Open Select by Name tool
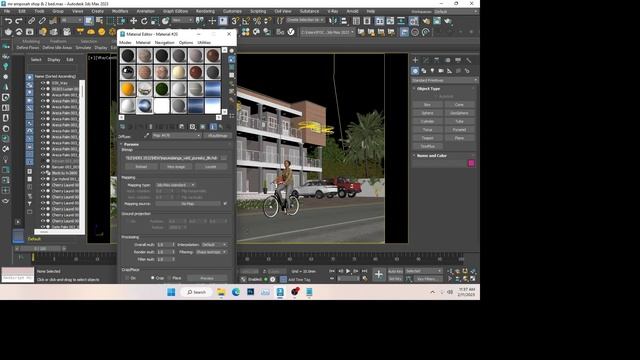 tap(99, 20)
